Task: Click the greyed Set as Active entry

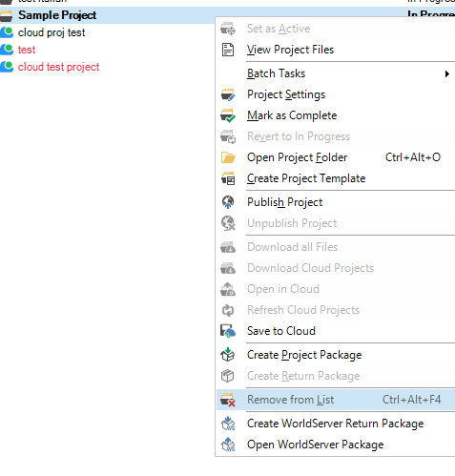Action: 336,29
